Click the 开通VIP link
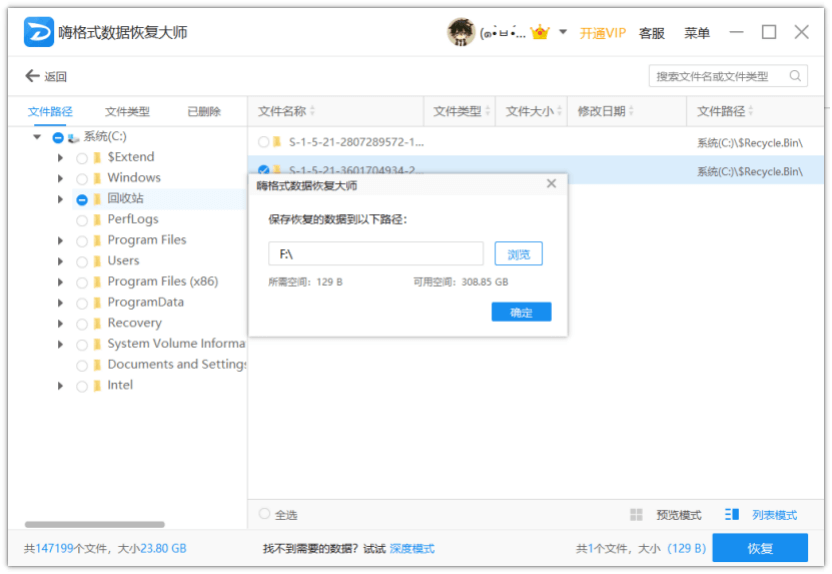The image size is (832, 574). pos(602,33)
